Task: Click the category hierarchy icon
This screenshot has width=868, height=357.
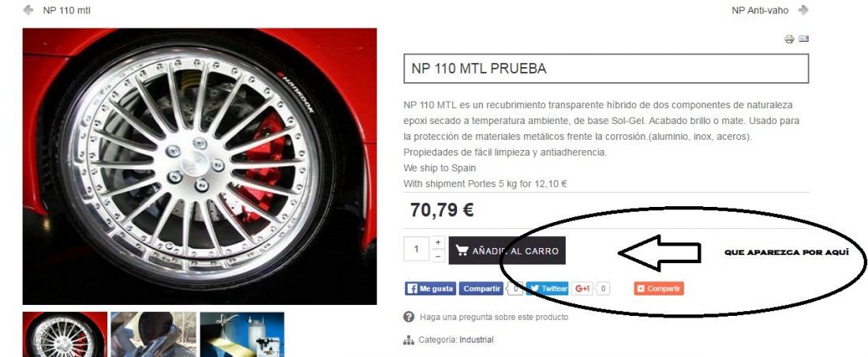Action: click(409, 340)
